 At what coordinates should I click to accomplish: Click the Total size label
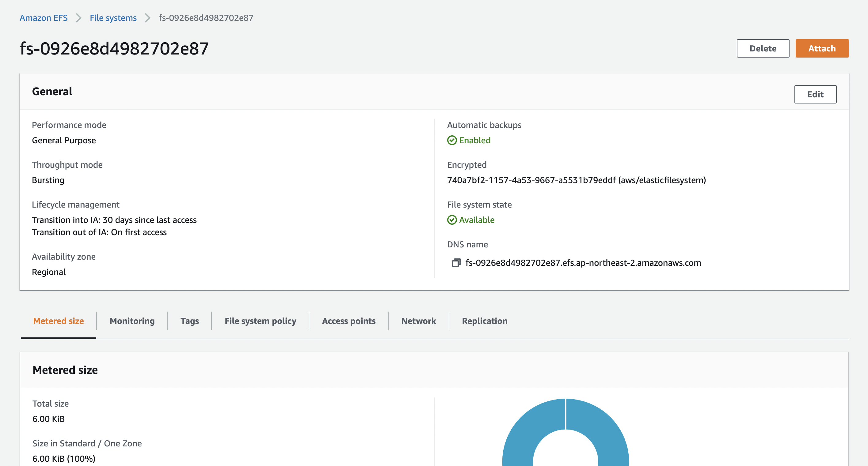pyautogui.click(x=51, y=403)
